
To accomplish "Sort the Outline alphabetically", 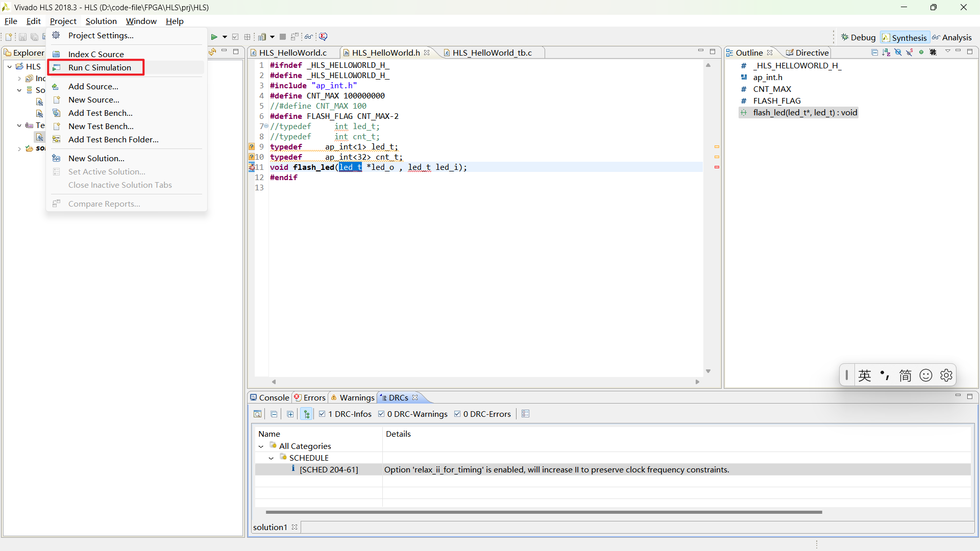I will tap(887, 52).
